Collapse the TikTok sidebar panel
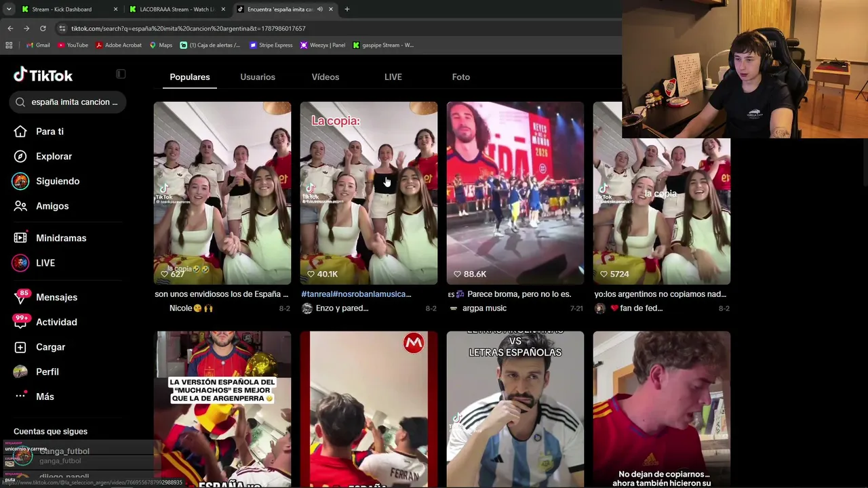868x488 pixels. tap(121, 74)
